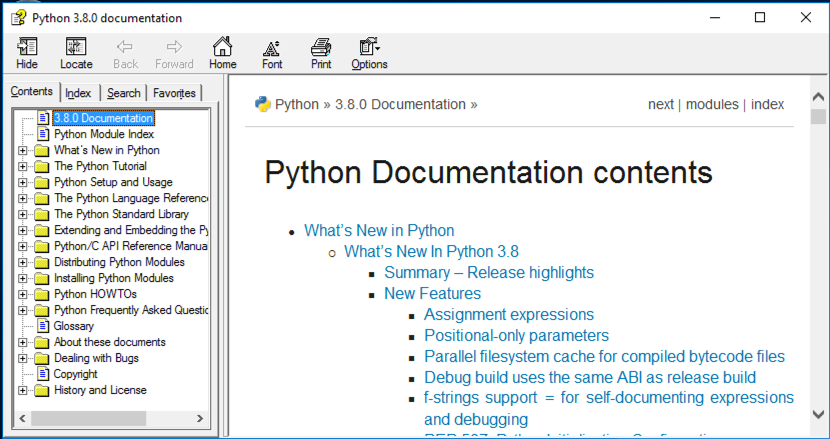The width and height of the screenshot is (830, 439).
Task: Expand Python HOWTOs tree node
Action: tap(22, 294)
